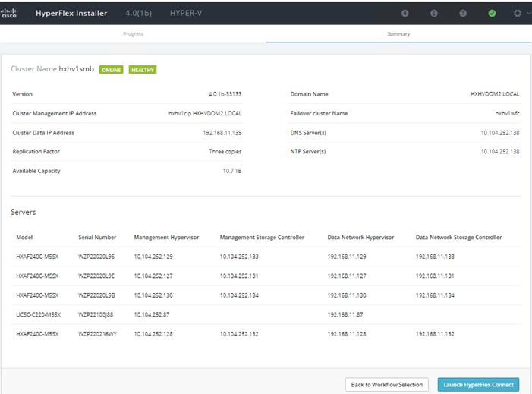Select Cluster Data IP 192.168.11.135

click(x=222, y=133)
